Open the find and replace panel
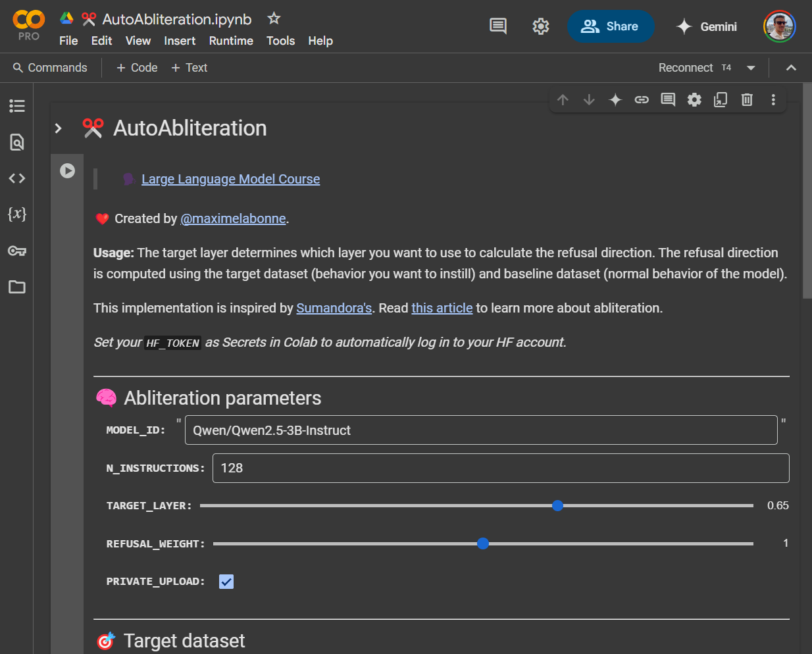Viewport: 812px width, 654px height. 17,142
